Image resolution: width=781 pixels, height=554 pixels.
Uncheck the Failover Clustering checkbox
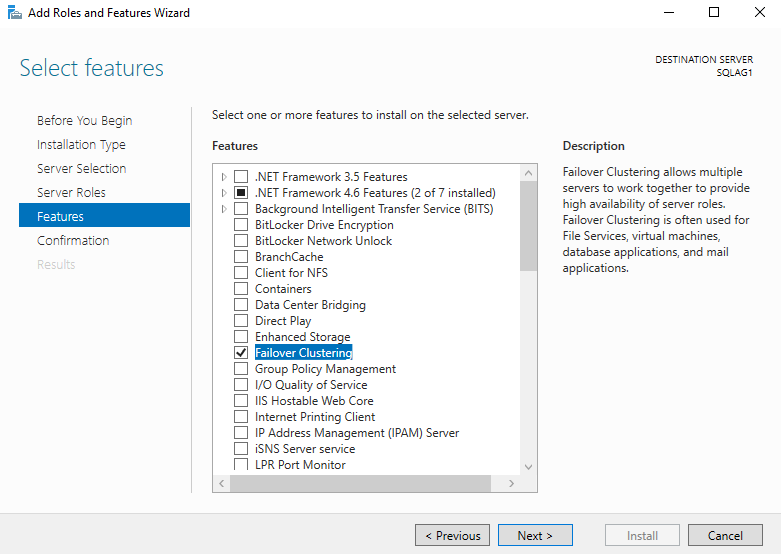tap(240, 353)
